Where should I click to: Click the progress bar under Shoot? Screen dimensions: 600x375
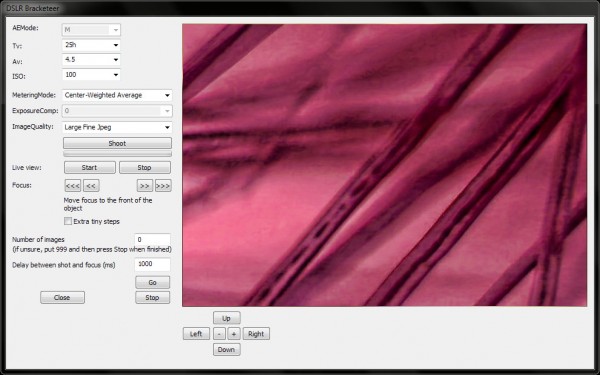(117, 154)
